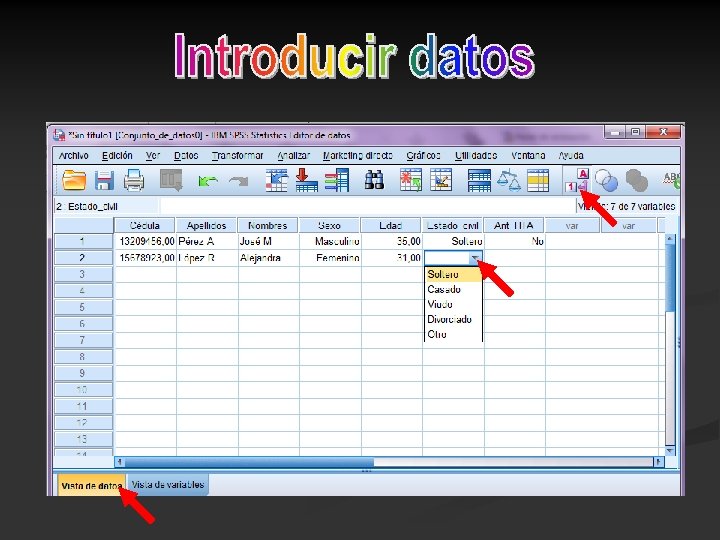Viewport: 720px width, 540px height.
Task: Click the Select cases icon
Action: point(538,180)
